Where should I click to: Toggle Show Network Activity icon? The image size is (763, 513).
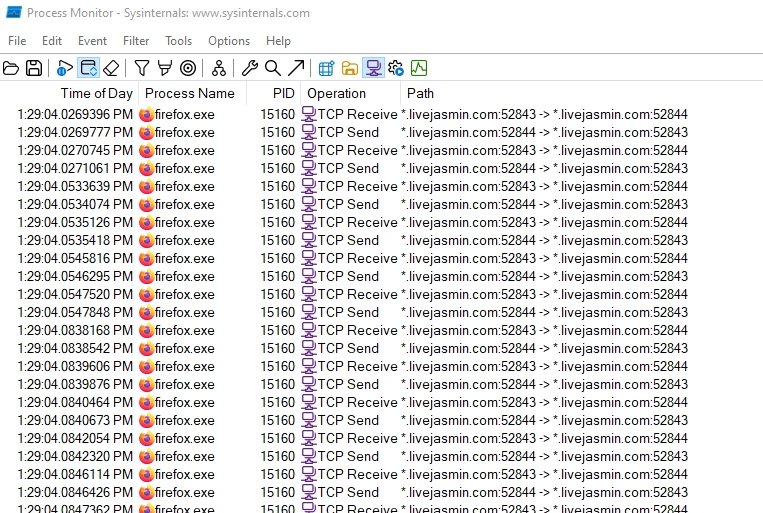(x=373, y=68)
